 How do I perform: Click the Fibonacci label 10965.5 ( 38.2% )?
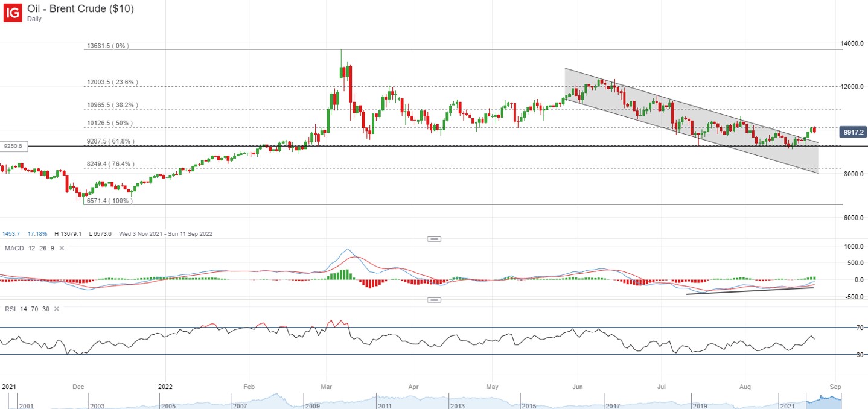point(112,105)
